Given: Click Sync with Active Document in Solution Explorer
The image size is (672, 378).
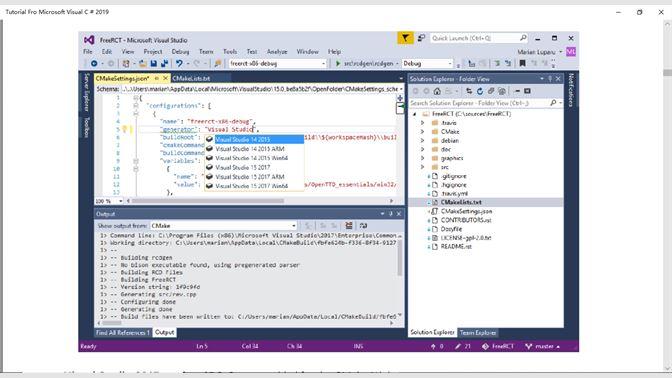Looking at the screenshot, I should tap(469, 91).
